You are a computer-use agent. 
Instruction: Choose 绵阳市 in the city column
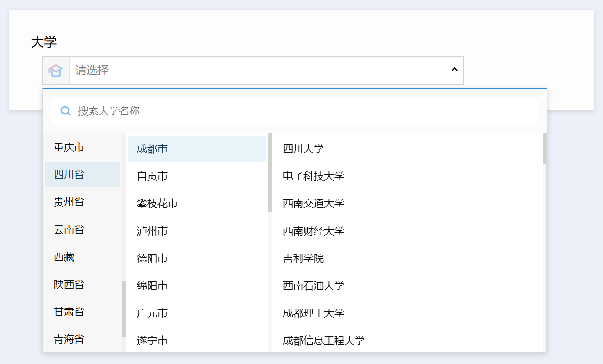[x=197, y=285]
